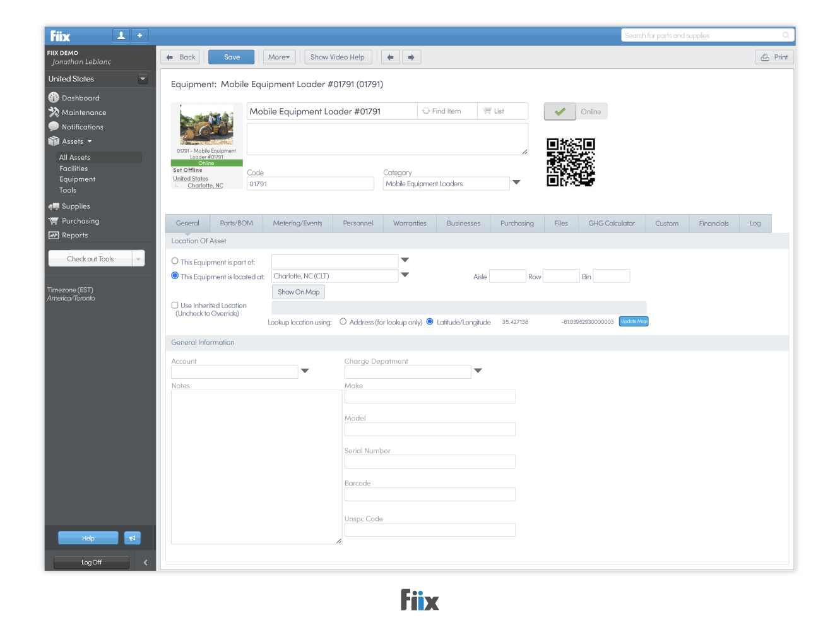
Task: Collapse sidebar with chevron icon
Action: [145, 563]
